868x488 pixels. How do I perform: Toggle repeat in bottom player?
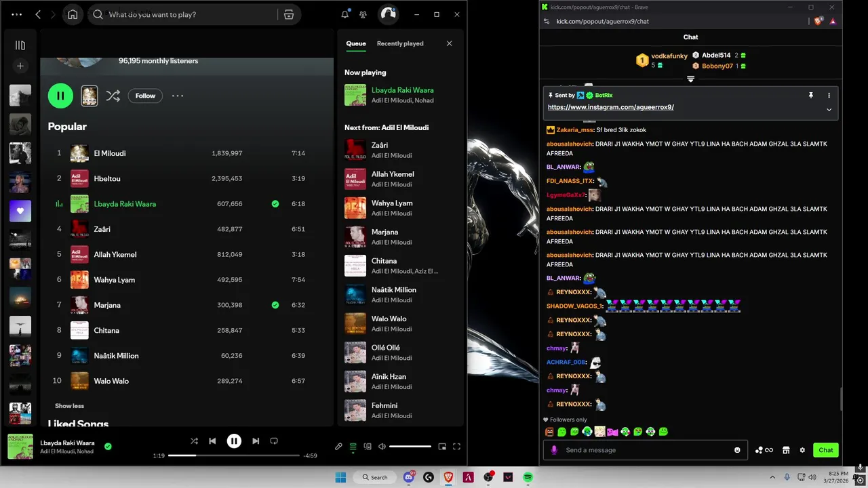(274, 441)
